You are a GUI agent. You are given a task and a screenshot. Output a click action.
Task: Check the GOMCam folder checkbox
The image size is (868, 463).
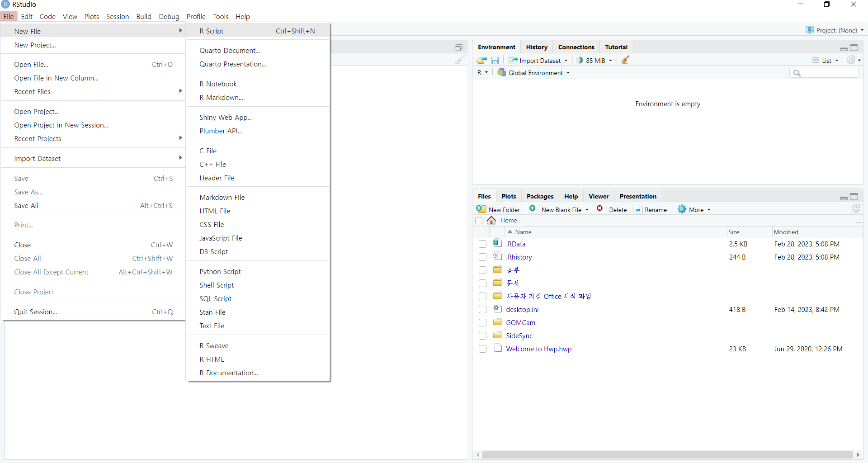(x=482, y=323)
